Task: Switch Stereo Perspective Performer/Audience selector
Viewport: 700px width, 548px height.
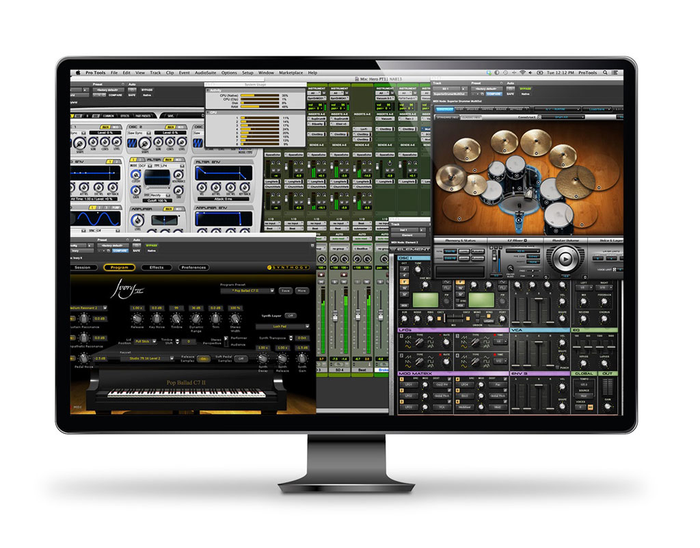Action: click(x=226, y=341)
